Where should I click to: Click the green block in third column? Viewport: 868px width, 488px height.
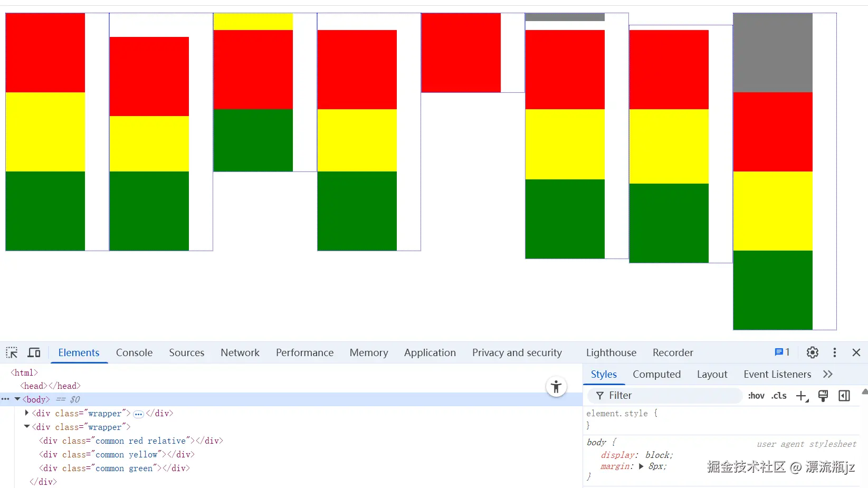pos(253,140)
